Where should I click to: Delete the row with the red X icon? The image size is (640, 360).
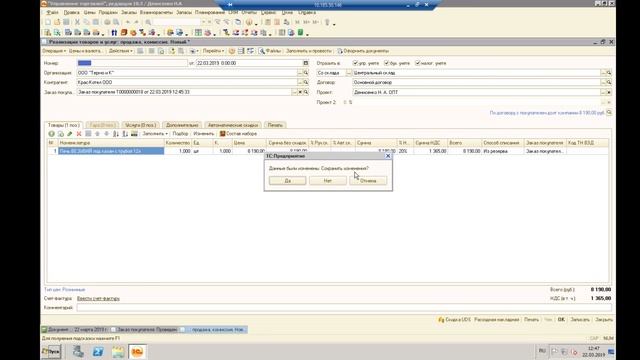(79, 134)
